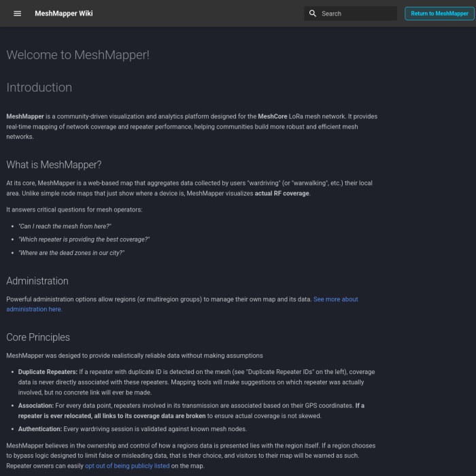476x476 pixels.
Task: Click the 'Which repeater is providing the best coverage?' bullet
Action: (84, 239)
